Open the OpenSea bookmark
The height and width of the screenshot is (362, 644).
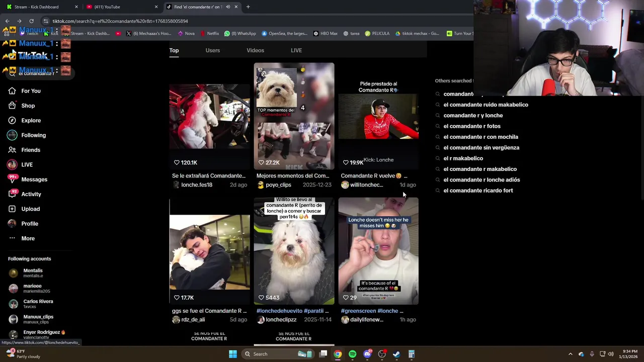tap(284, 34)
